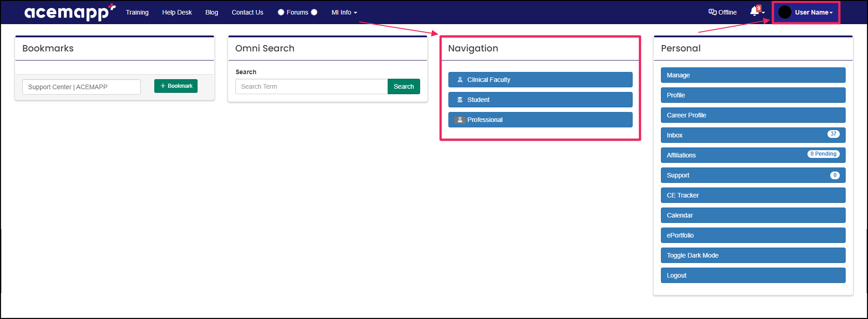
Task: Toggle Dark Mode button
Action: click(x=753, y=255)
